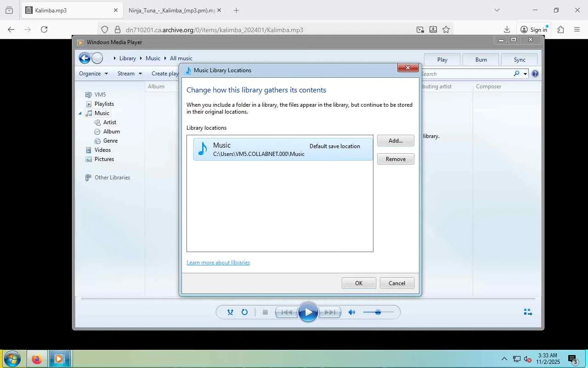Viewport: 588px width, 368px height.
Task: Open the All music breadcrumb
Action: coord(181,58)
